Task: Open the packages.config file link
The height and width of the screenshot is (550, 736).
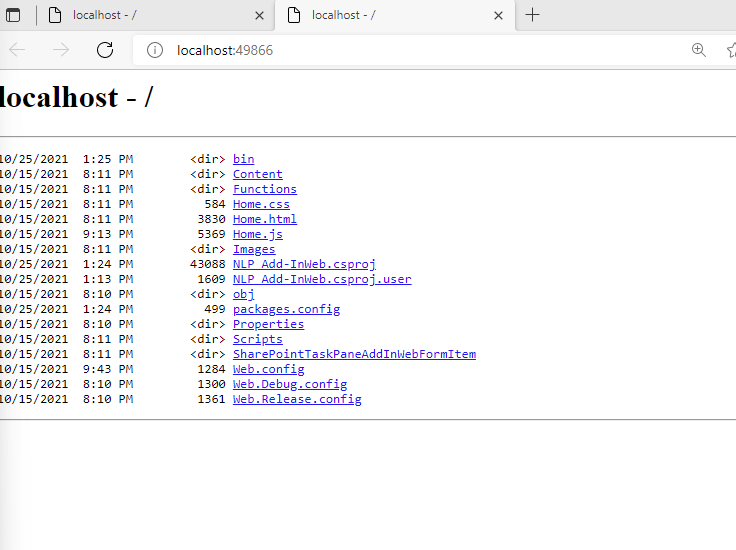Action: click(x=286, y=309)
